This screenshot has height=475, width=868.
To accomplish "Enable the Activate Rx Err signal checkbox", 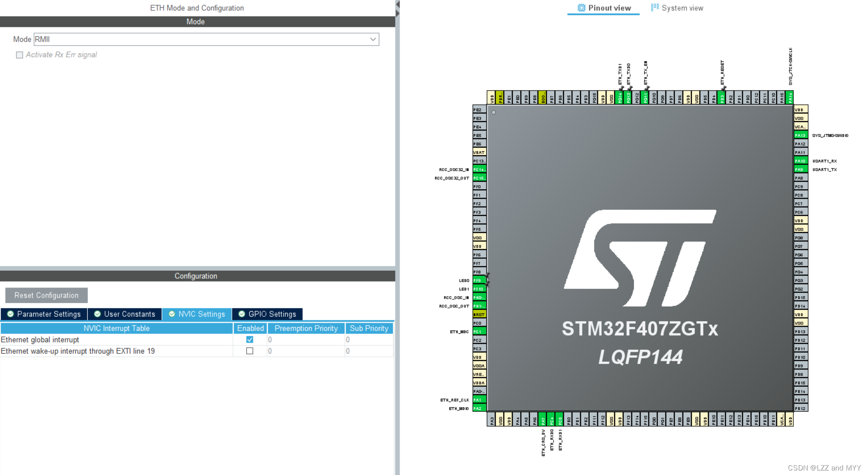I will [19, 55].
